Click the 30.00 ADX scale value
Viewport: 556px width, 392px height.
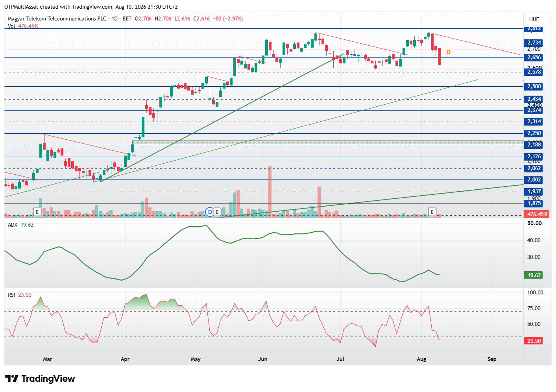click(534, 257)
